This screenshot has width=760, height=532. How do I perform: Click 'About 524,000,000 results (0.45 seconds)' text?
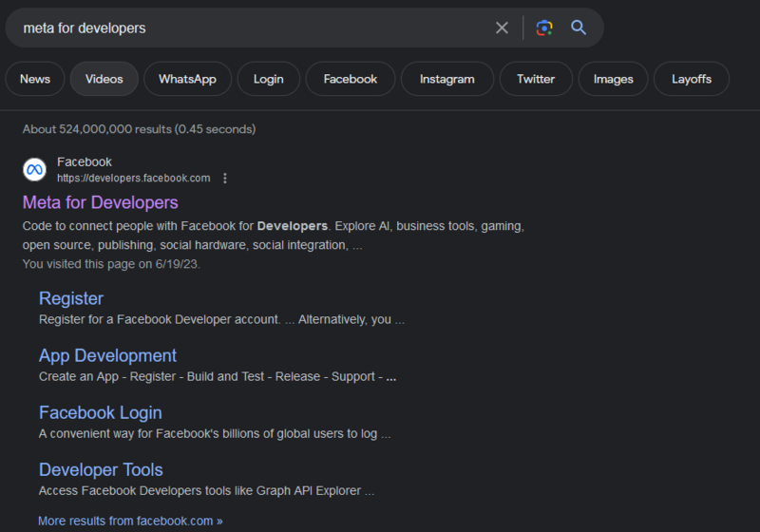click(x=139, y=129)
